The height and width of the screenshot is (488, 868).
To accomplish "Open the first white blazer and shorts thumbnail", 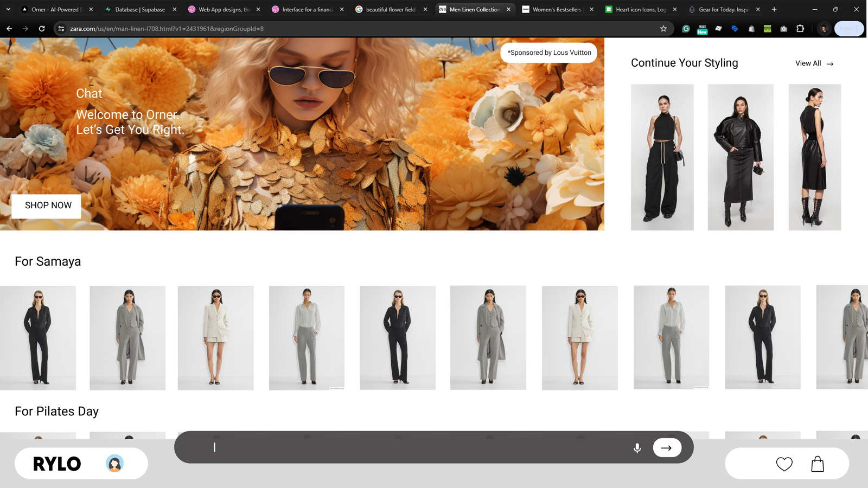I will [215, 338].
